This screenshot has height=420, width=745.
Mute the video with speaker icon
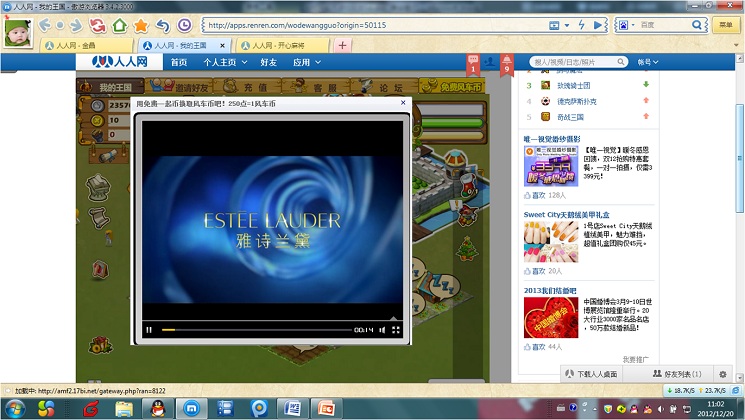[382, 330]
